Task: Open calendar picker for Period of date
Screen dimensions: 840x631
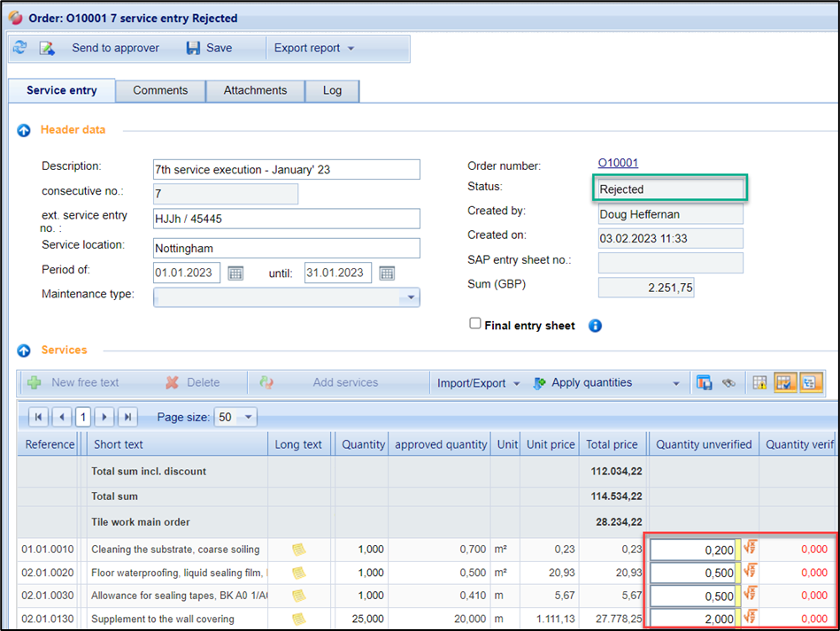Action: (235, 273)
